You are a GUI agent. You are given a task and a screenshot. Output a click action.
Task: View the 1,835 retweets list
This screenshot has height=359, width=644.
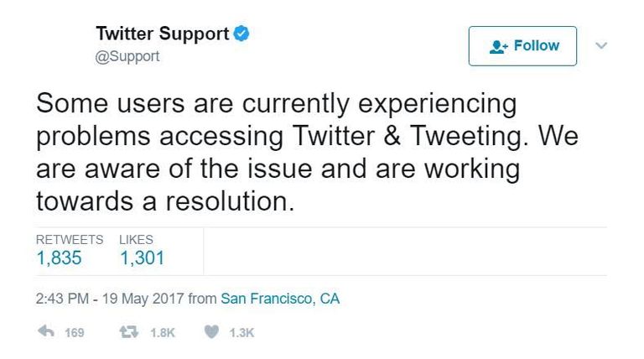point(59,258)
